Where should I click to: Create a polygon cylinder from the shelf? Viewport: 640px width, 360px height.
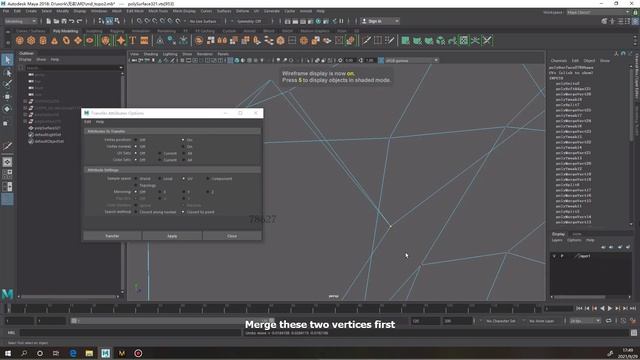point(43,40)
